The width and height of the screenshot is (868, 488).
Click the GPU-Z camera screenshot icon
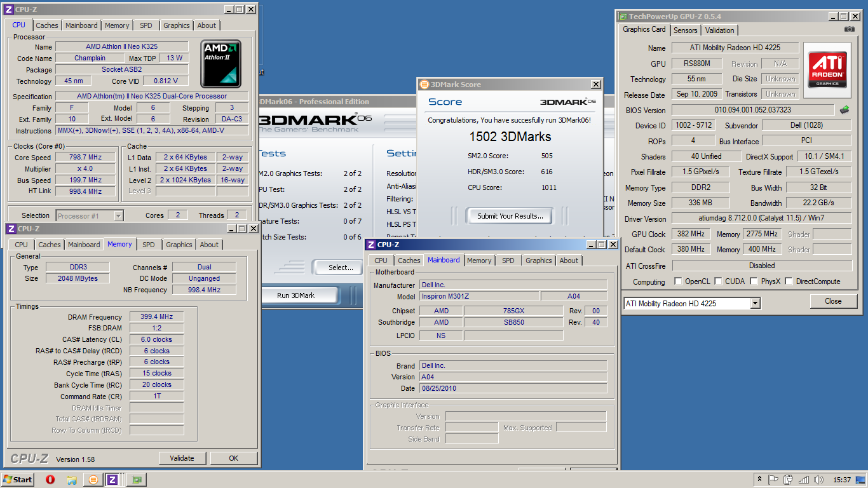pos(850,29)
